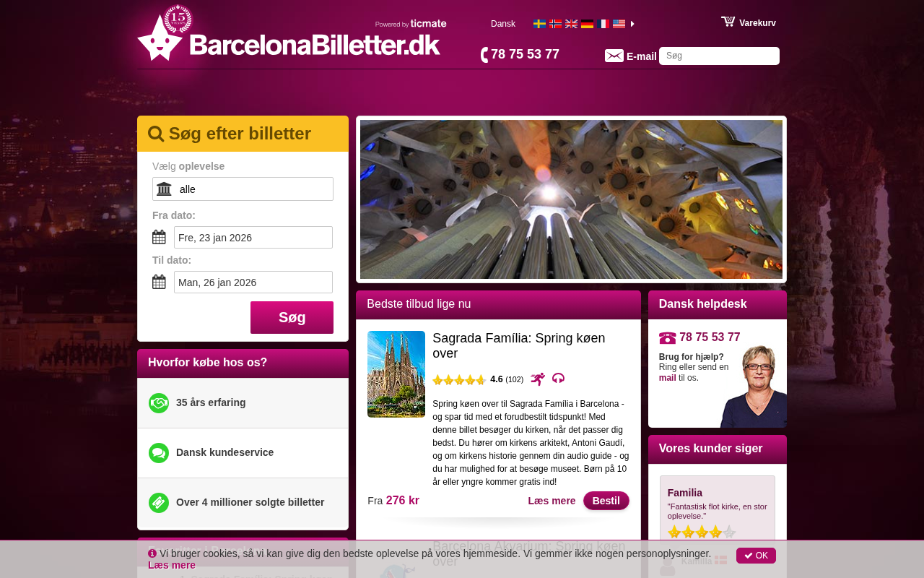Open the Sagrada Família thumbnail image
Viewport: 924px width, 578px height.
pyautogui.click(x=396, y=374)
